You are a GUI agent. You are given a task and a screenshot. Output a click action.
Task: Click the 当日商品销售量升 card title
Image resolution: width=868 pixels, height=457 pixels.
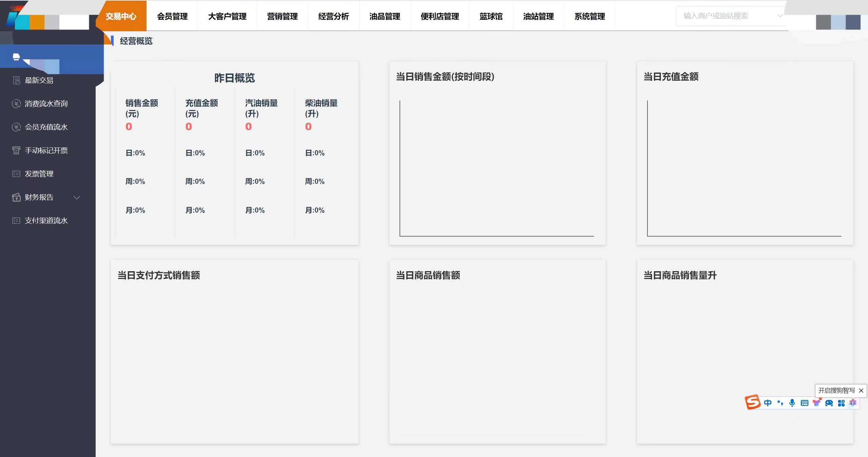(680, 275)
